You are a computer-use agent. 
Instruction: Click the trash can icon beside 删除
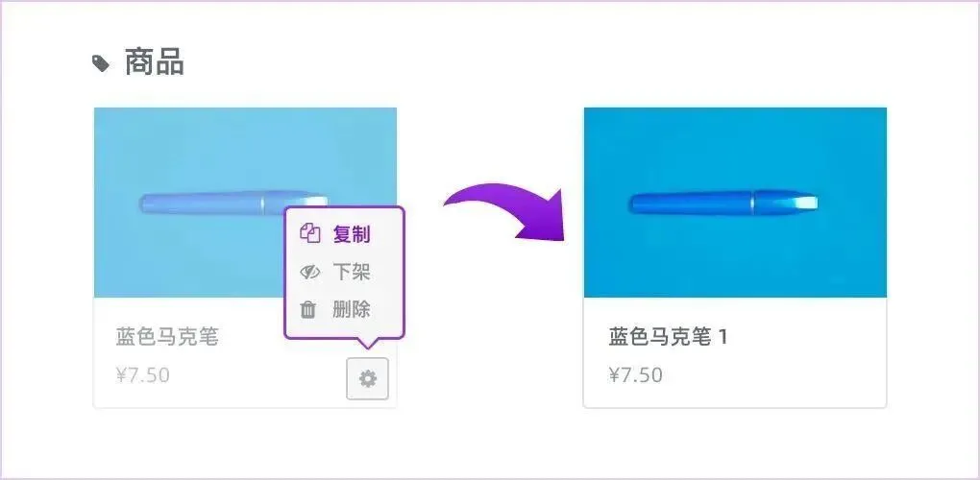(x=308, y=309)
